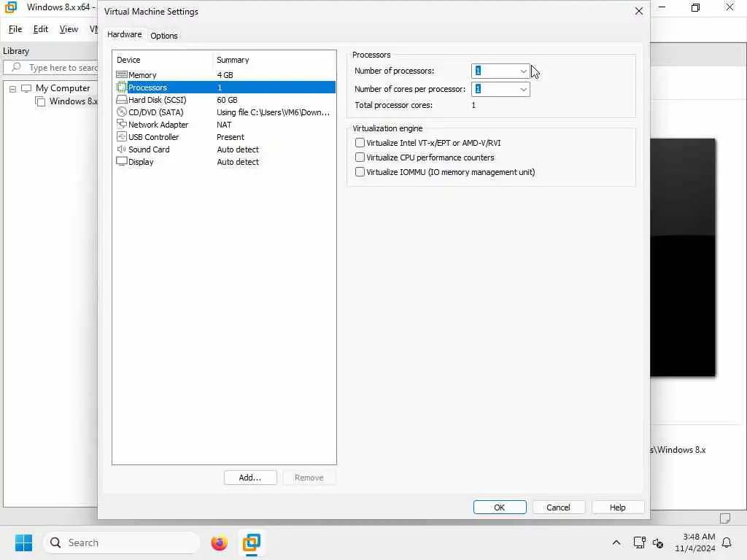Screen dimensions: 747x560
Task: Click the Windows 8.x VM icon in Library
Action: click(41, 101)
